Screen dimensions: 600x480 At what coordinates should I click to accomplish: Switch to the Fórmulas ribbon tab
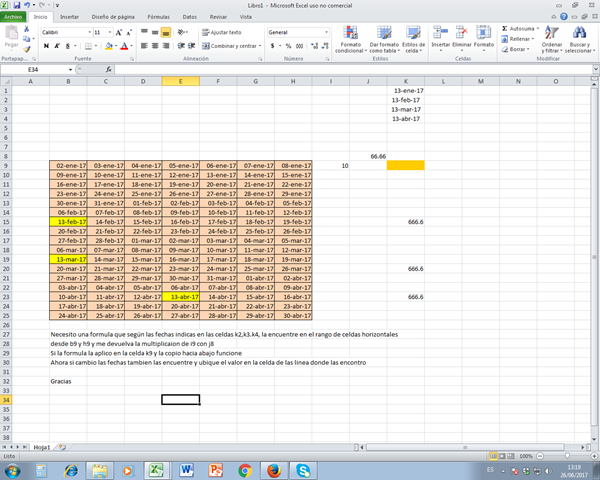[x=158, y=17]
